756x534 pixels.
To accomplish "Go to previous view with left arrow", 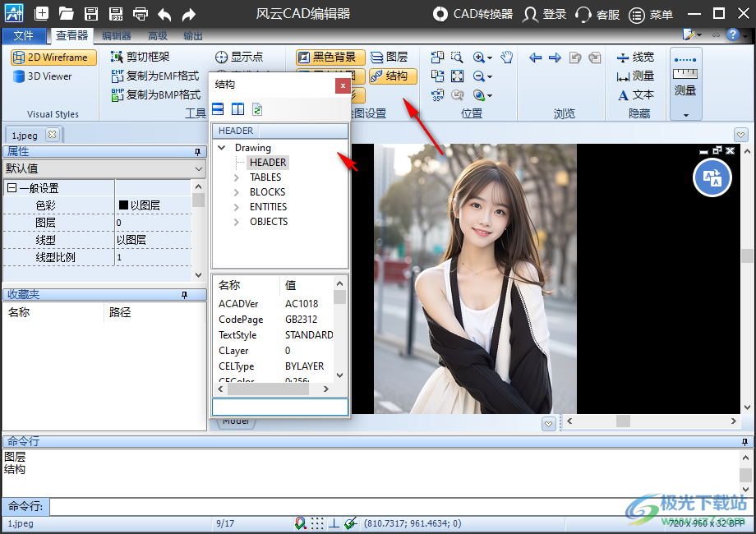I will tap(535, 58).
